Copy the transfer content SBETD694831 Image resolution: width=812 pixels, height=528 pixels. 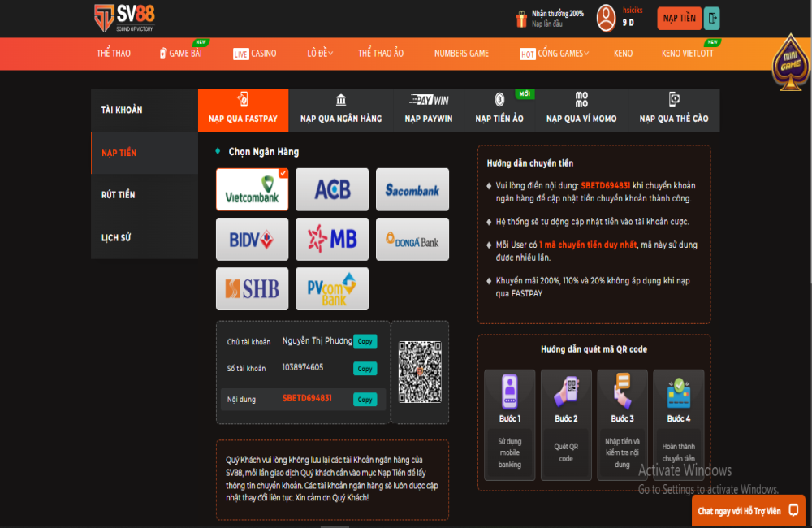tap(365, 400)
